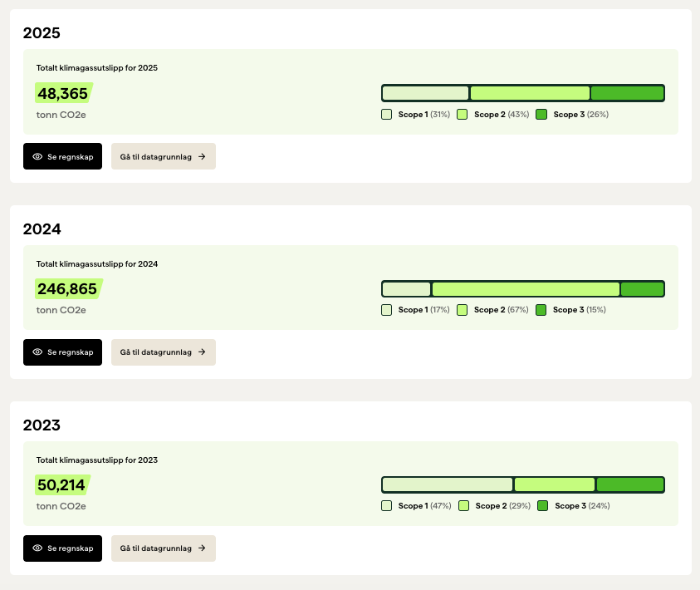The height and width of the screenshot is (590, 700).
Task: Select Scope 2 segment in 2024 bar
Action: tap(526, 289)
